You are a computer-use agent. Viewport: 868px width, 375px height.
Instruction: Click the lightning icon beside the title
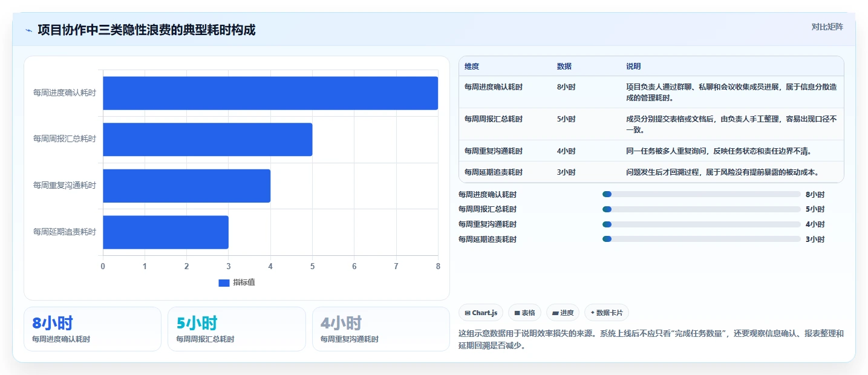click(x=28, y=30)
